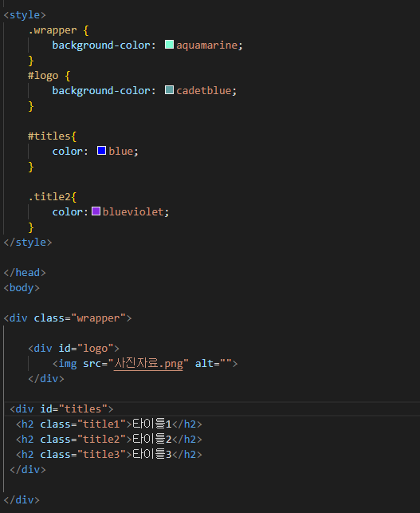Click color property under .title2
Viewport: 420px width, 513px height.
67,212
